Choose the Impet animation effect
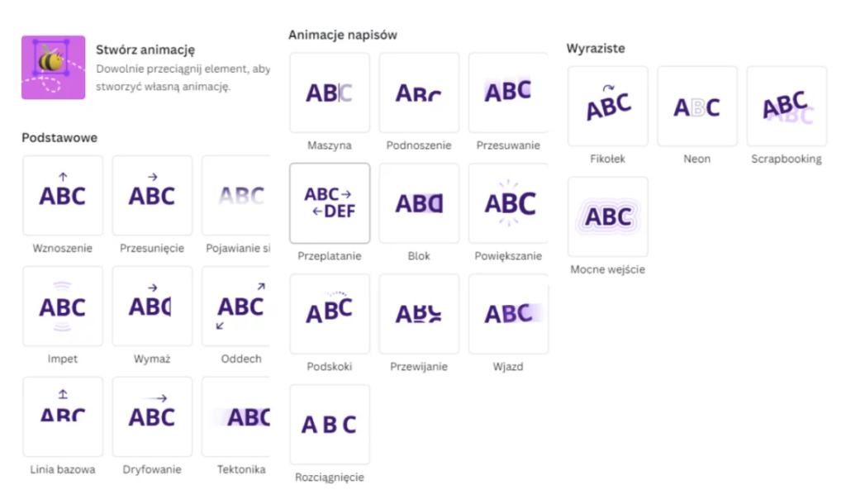Screen dimensions: 846x504 click(63, 307)
